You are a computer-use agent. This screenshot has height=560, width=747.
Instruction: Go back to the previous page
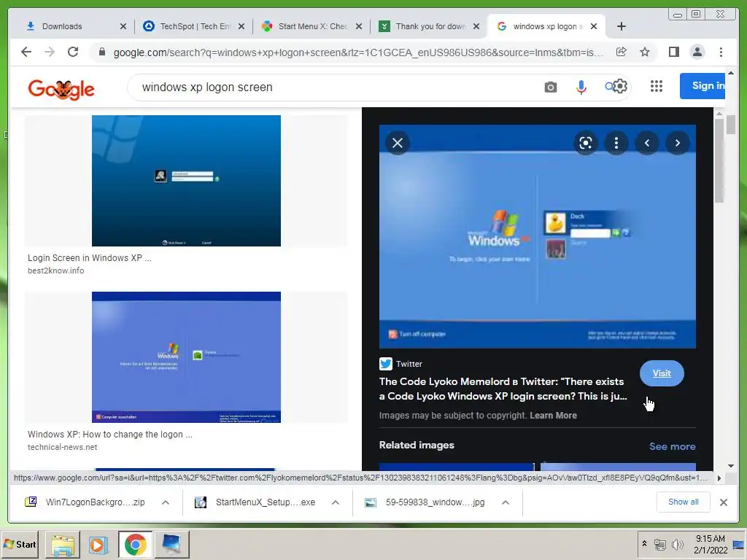(x=26, y=52)
